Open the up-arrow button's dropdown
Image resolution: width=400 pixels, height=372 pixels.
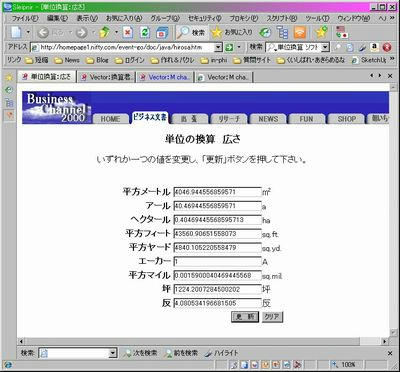point(116,32)
